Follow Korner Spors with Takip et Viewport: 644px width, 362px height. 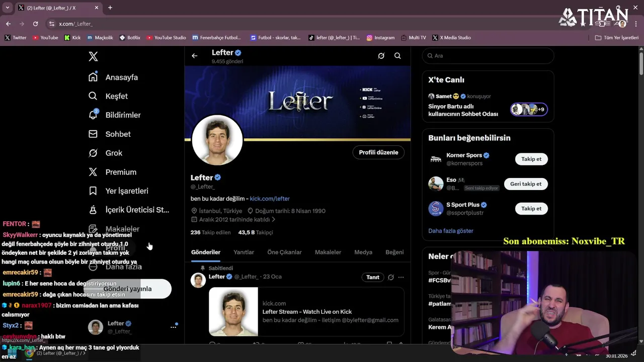click(x=531, y=159)
